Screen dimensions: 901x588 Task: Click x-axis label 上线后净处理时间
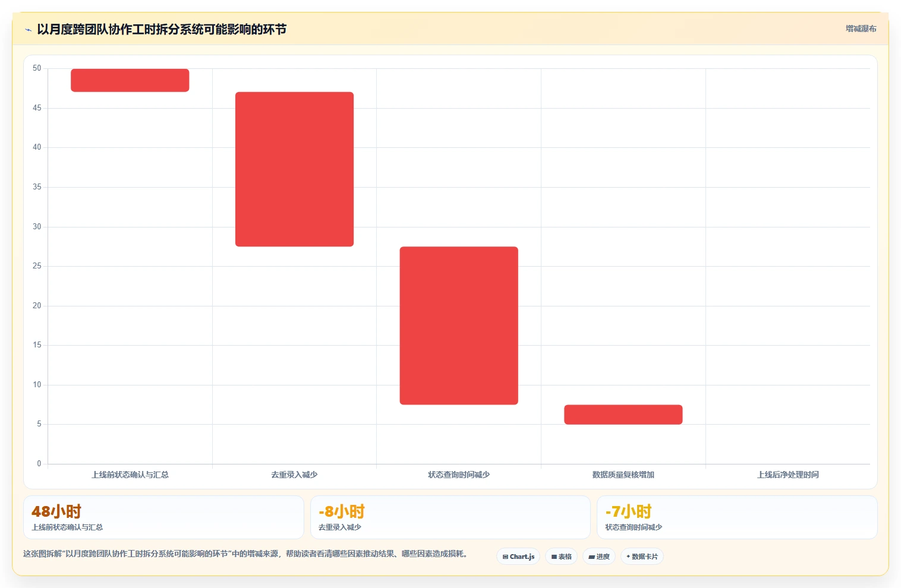point(788,475)
